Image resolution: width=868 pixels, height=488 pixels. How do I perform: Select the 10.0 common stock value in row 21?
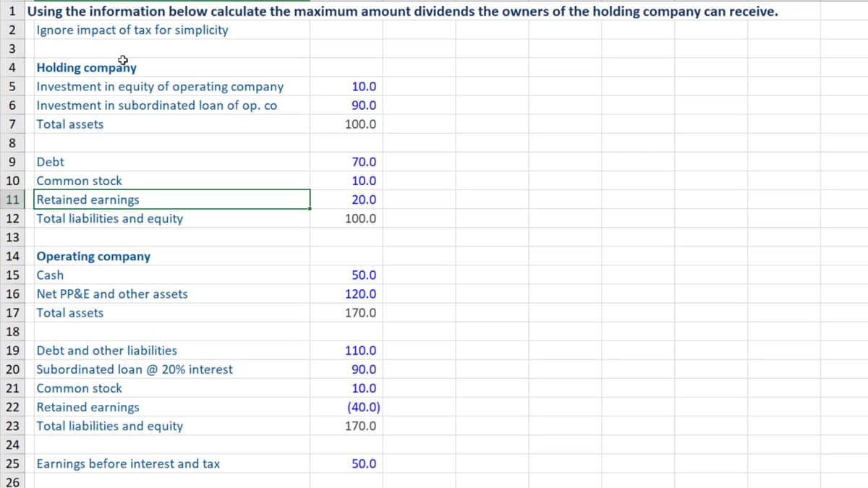click(x=364, y=388)
